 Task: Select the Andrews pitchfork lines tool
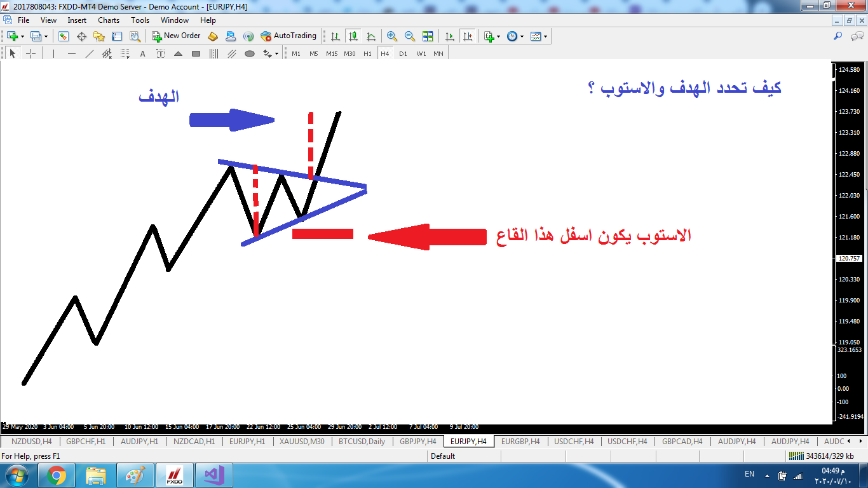pos(231,54)
